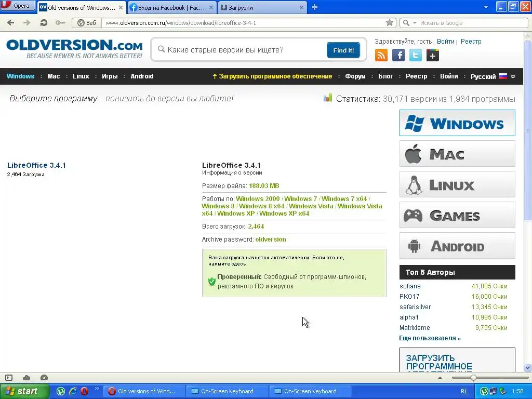Click the old versions search field

coord(241,50)
